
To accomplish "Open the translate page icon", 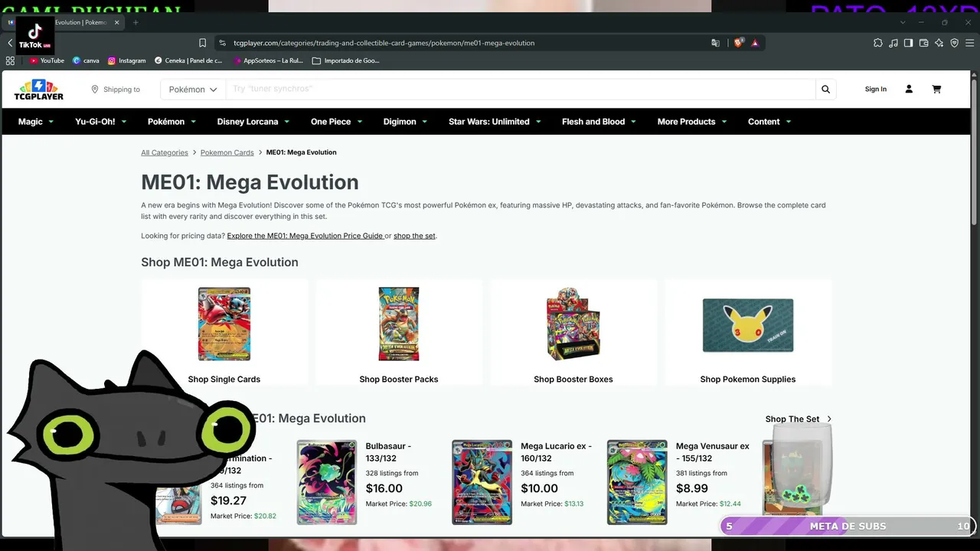I will coord(715,43).
